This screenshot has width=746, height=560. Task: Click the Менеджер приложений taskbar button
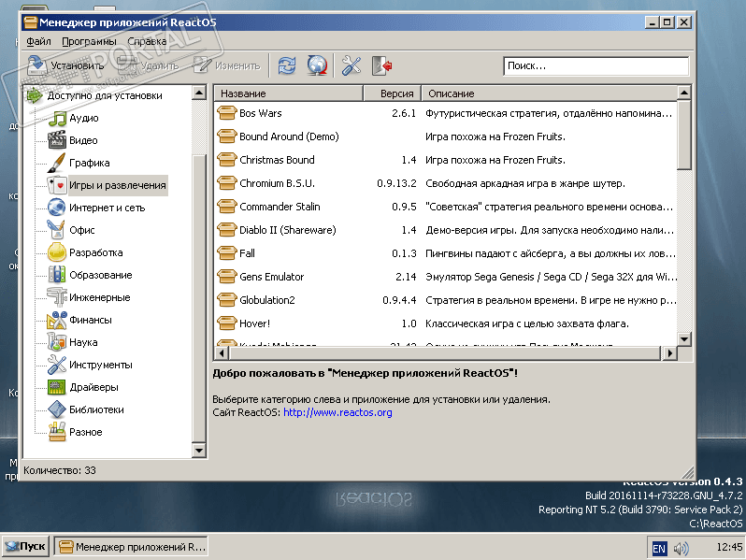(x=131, y=547)
